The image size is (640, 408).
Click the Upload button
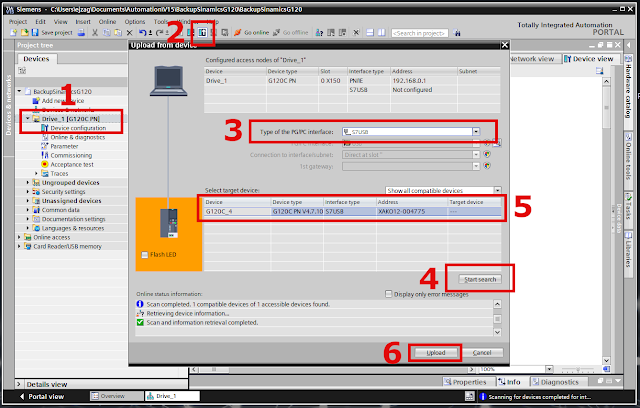[436, 353]
